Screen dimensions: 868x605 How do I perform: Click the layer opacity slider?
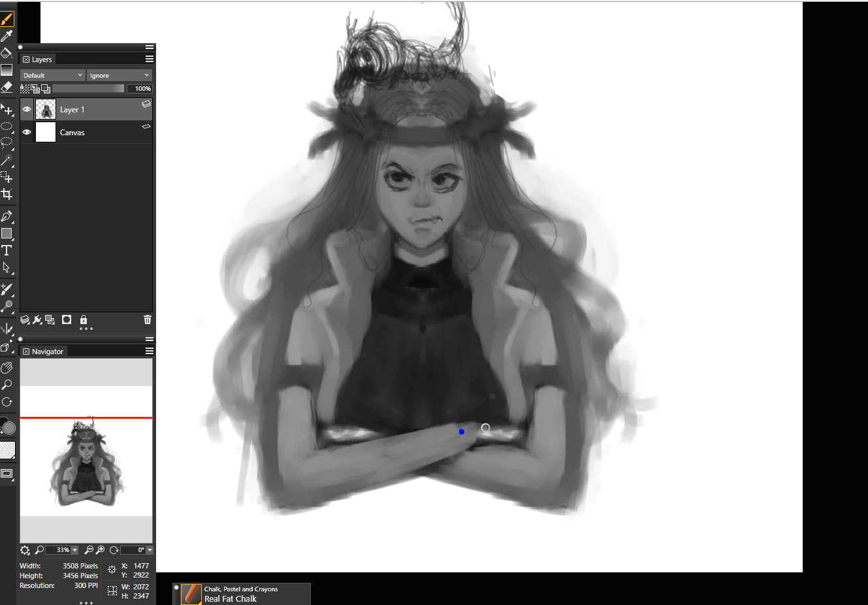88,89
